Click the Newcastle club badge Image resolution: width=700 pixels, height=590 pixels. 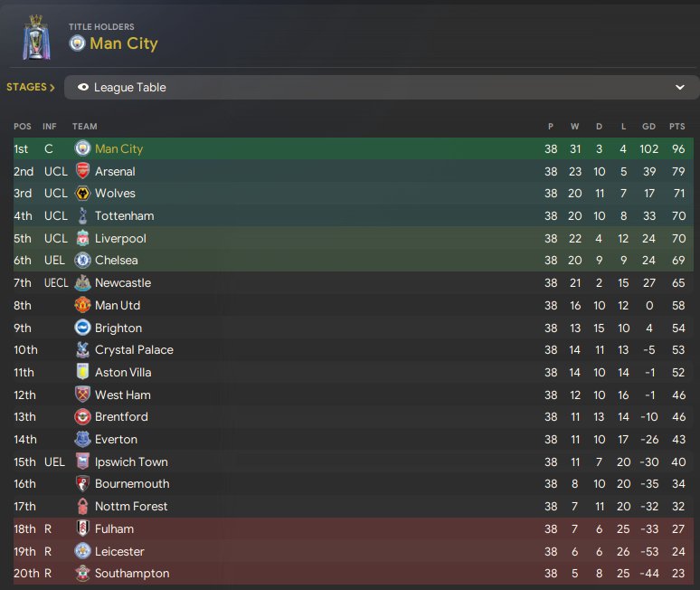coord(82,282)
